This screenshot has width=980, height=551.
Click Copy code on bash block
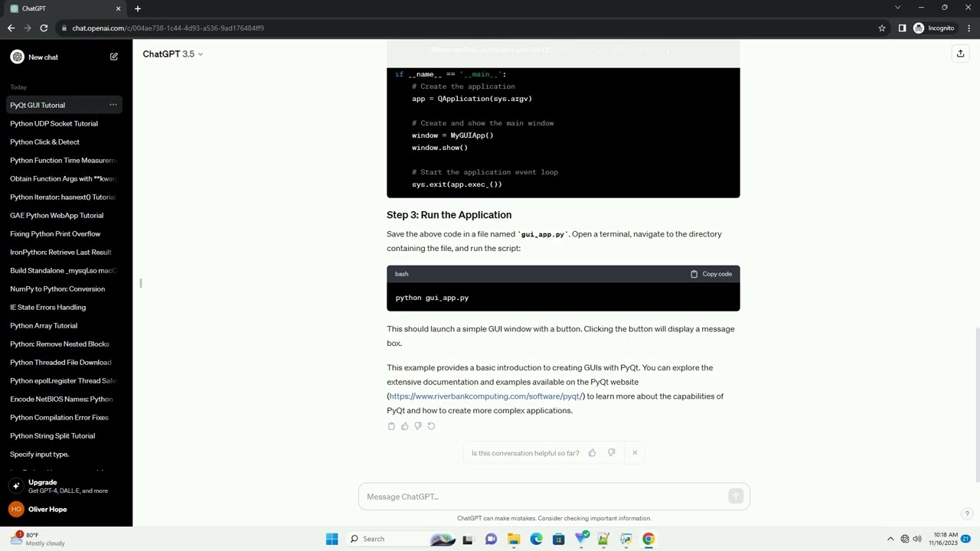[711, 274]
